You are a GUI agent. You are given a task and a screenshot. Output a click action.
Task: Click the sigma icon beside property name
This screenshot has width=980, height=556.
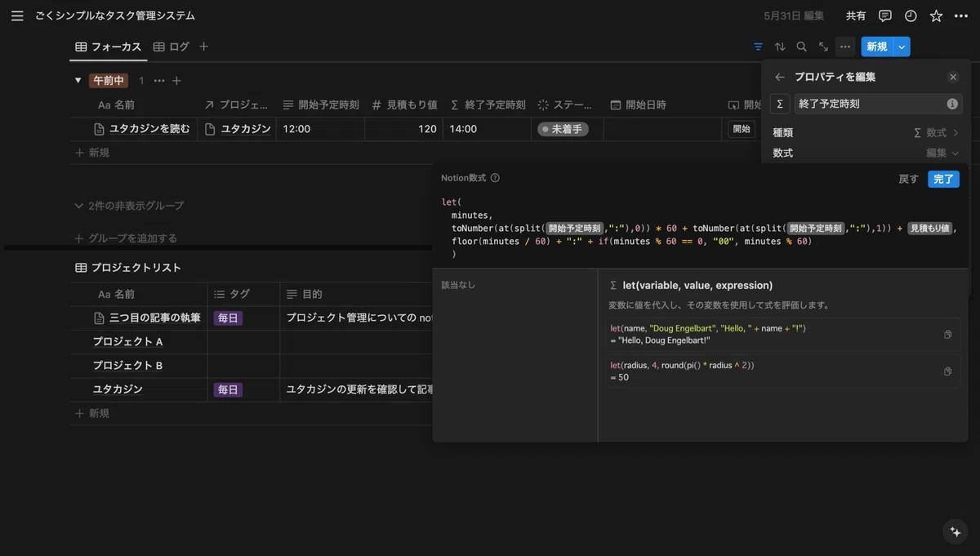(780, 104)
